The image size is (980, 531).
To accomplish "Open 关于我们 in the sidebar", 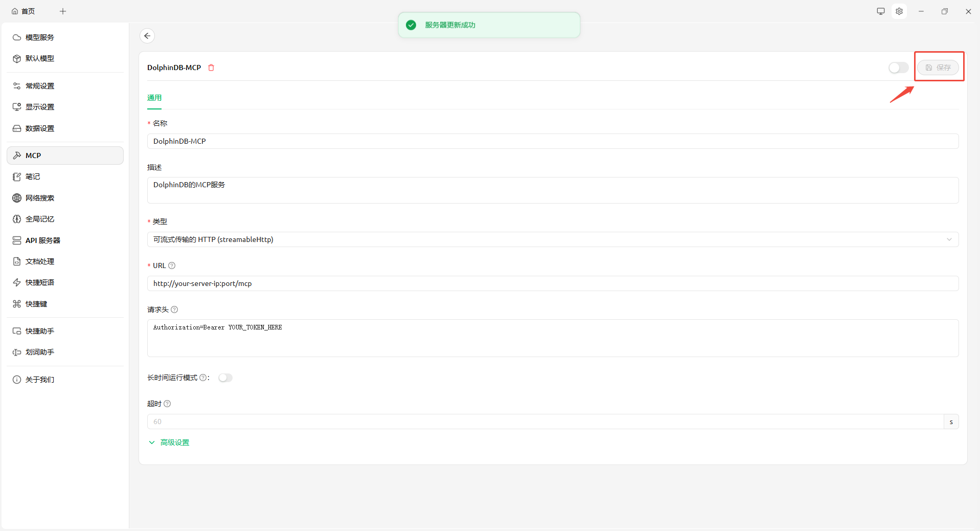I will tap(40, 380).
